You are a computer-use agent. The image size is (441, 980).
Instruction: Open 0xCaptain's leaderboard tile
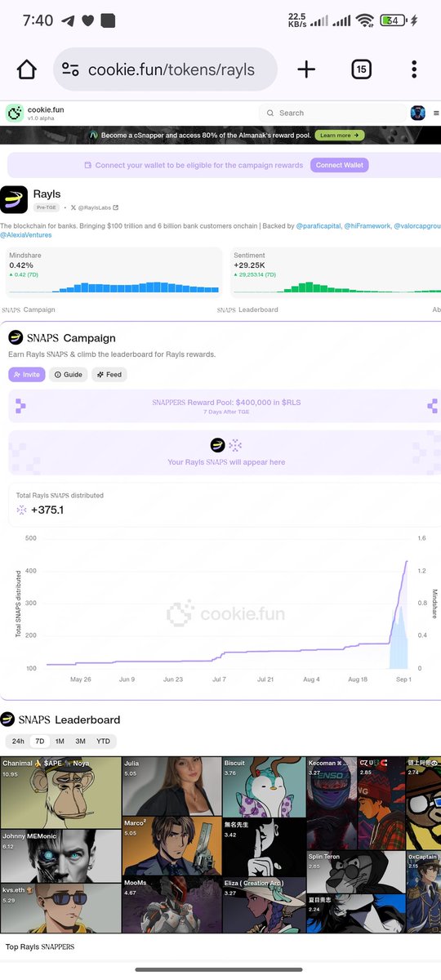pos(424,892)
